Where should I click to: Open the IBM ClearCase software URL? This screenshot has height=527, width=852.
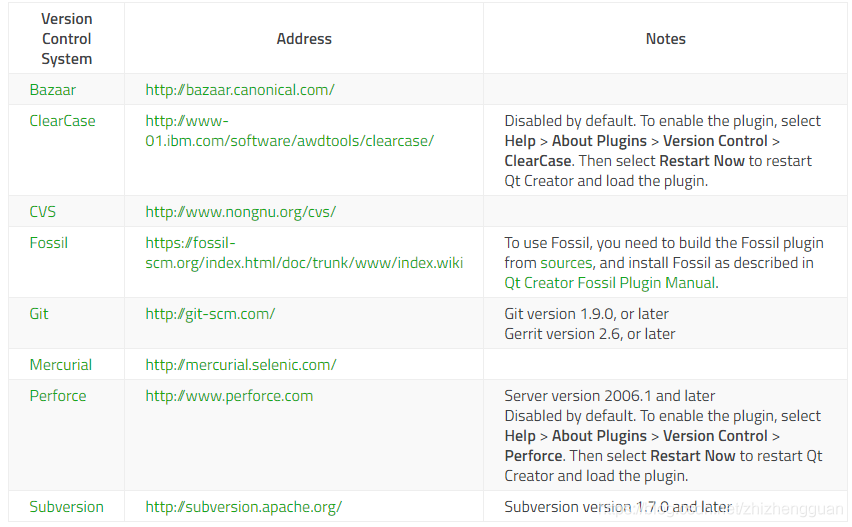click(290, 141)
